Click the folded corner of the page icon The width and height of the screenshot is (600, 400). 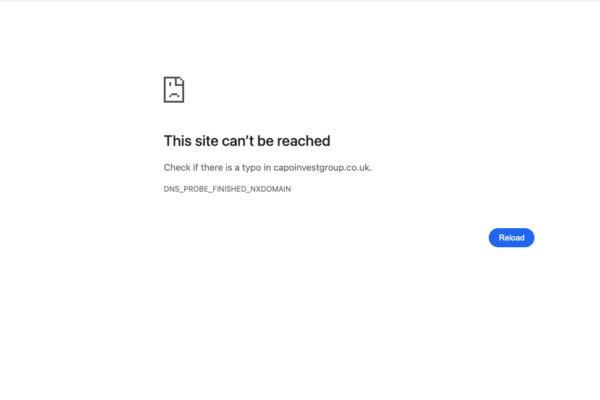(x=180, y=81)
